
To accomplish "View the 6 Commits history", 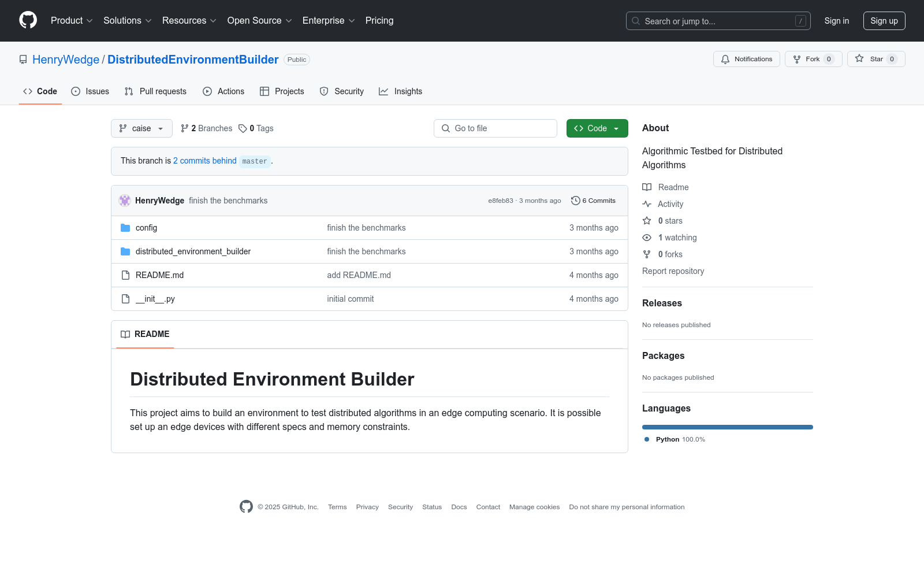I will [593, 201].
